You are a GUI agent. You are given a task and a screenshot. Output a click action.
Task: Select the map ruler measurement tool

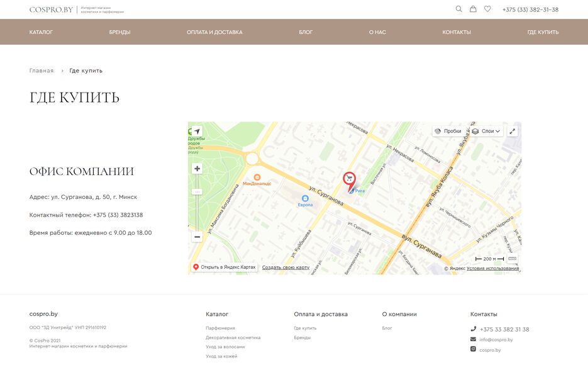[x=512, y=259]
